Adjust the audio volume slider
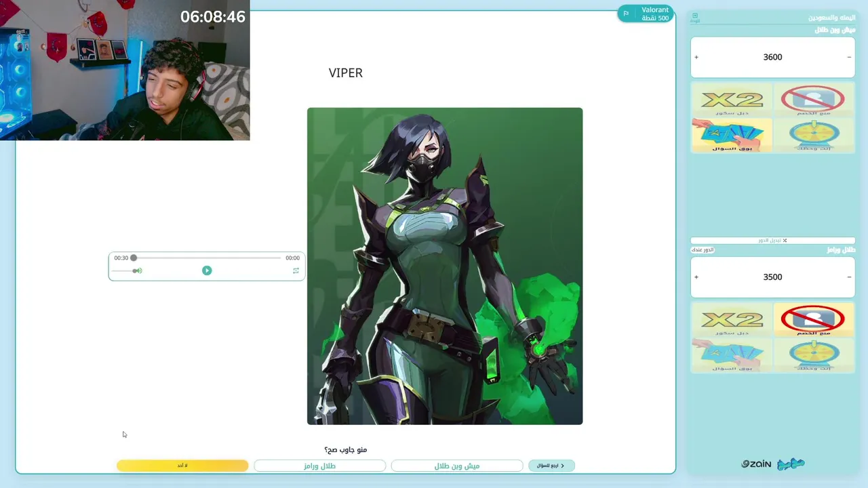 pos(124,270)
